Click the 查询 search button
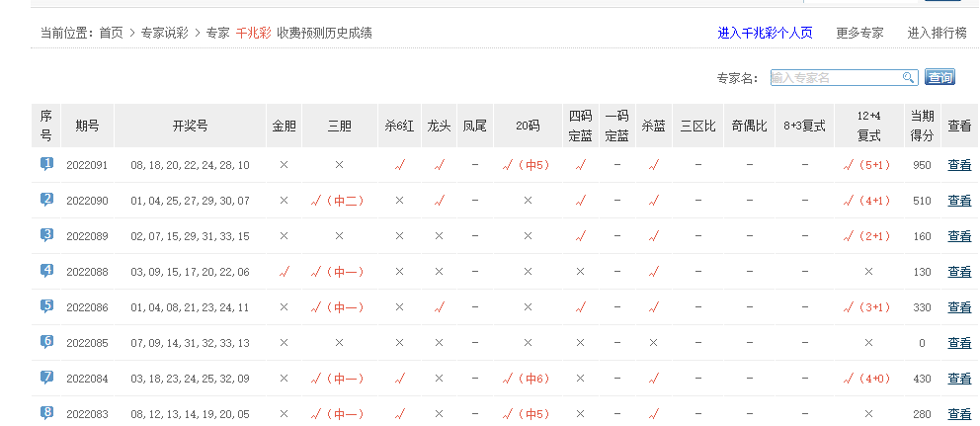The height and width of the screenshot is (426, 980). 939,78
